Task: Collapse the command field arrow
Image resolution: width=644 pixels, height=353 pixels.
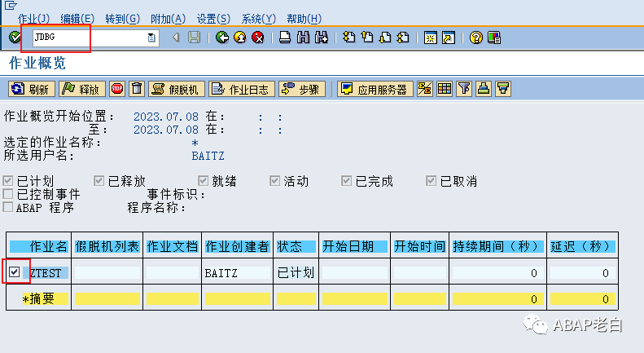Action: pyautogui.click(x=176, y=38)
